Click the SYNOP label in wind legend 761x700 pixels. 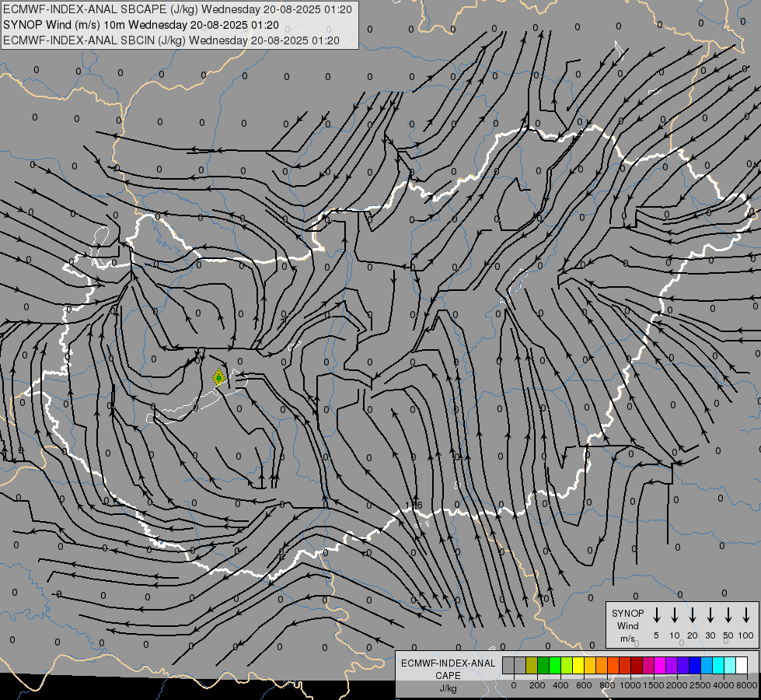627,613
